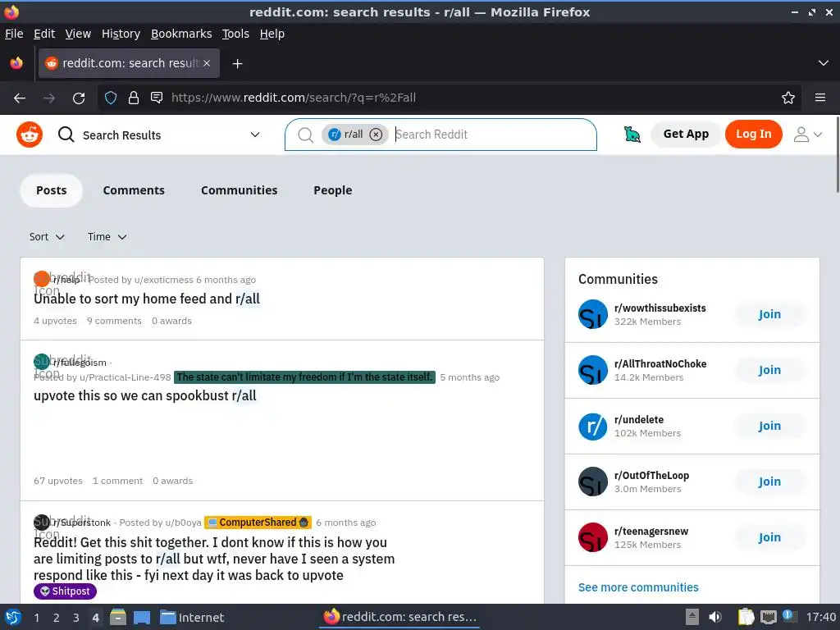
Task: Open the taskbar start menu icon
Action: tap(13, 617)
